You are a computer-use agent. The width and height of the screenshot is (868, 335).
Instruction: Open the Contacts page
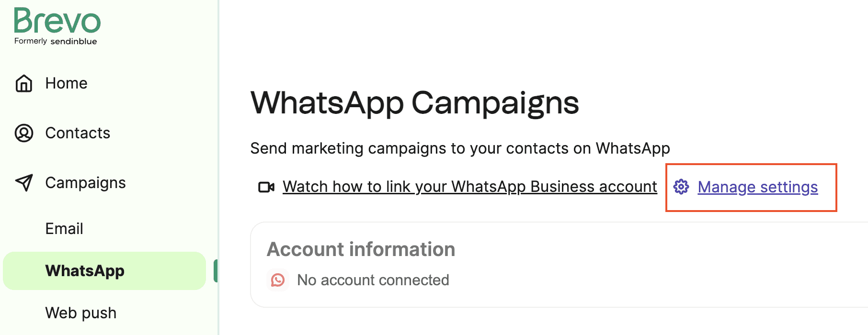tap(77, 133)
